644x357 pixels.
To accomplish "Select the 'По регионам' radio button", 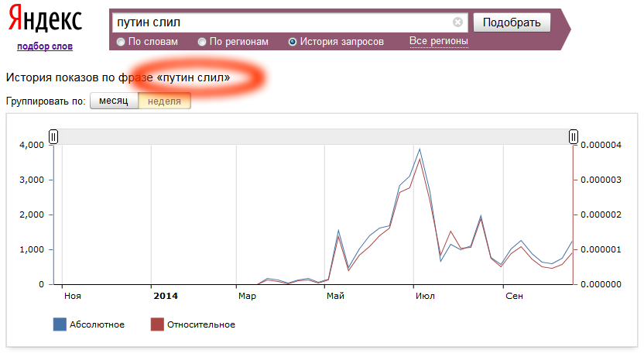I will click(202, 42).
